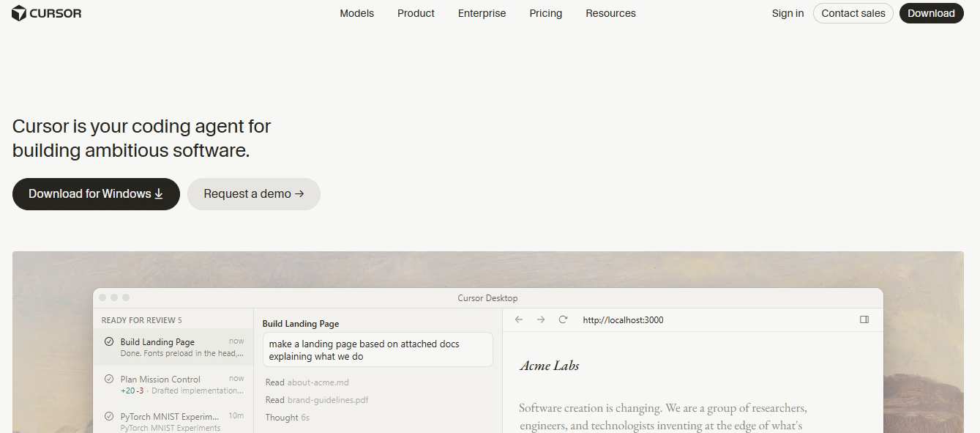Click checkmark icon beside Plan Mission Control

point(109,379)
